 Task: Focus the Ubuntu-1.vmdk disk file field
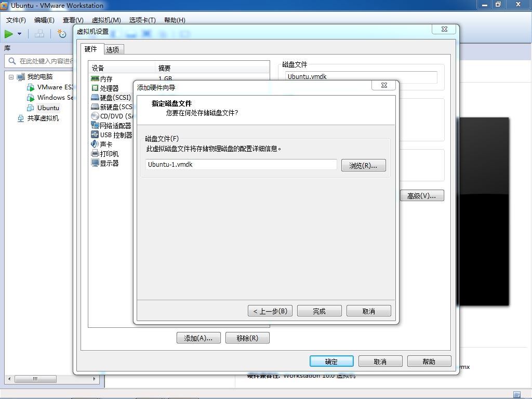tap(241, 165)
